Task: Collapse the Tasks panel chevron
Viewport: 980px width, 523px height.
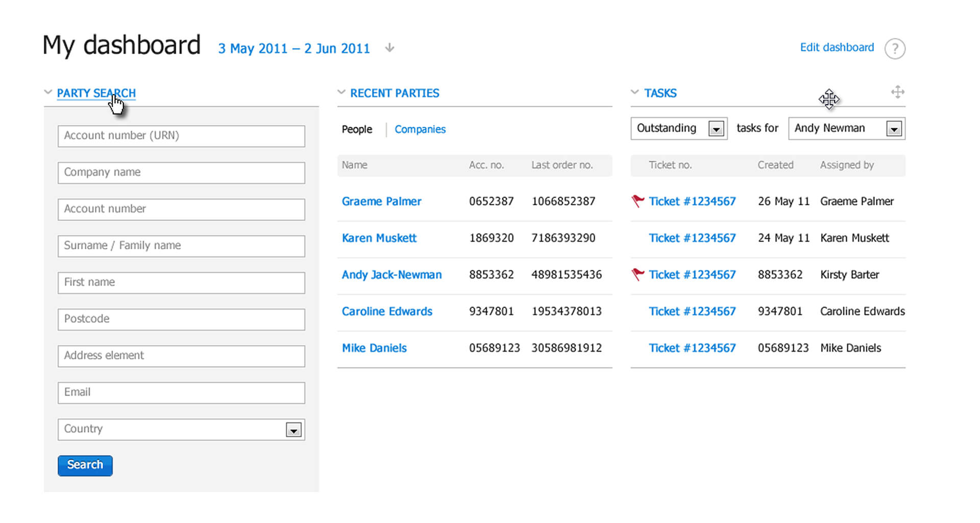Action: [x=634, y=92]
